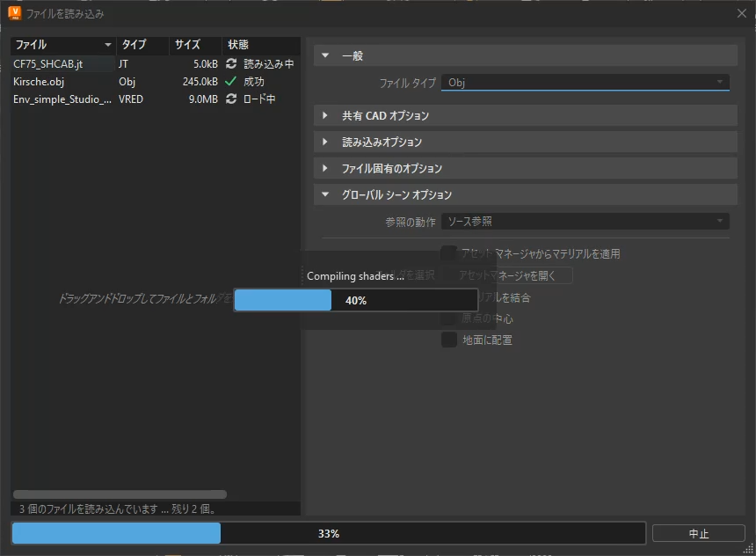Click the Compiling shaders 40% progress bar
The width and height of the screenshot is (756, 556).
click(x=356, y=300)
